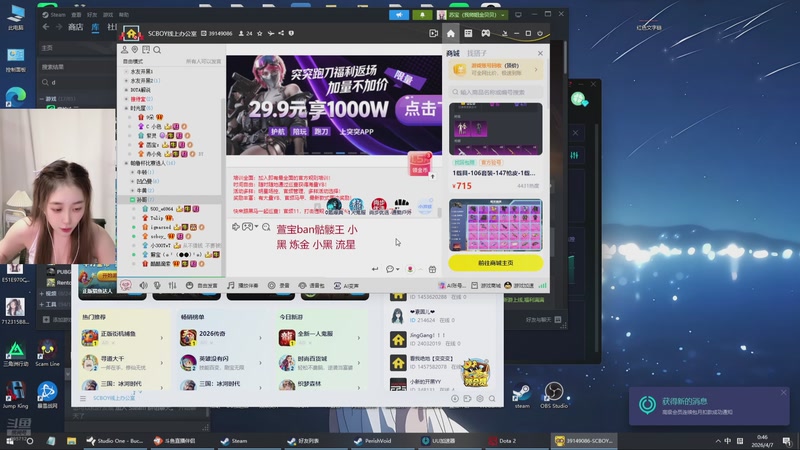Click the share icon in channel title bar

point(281,33)
